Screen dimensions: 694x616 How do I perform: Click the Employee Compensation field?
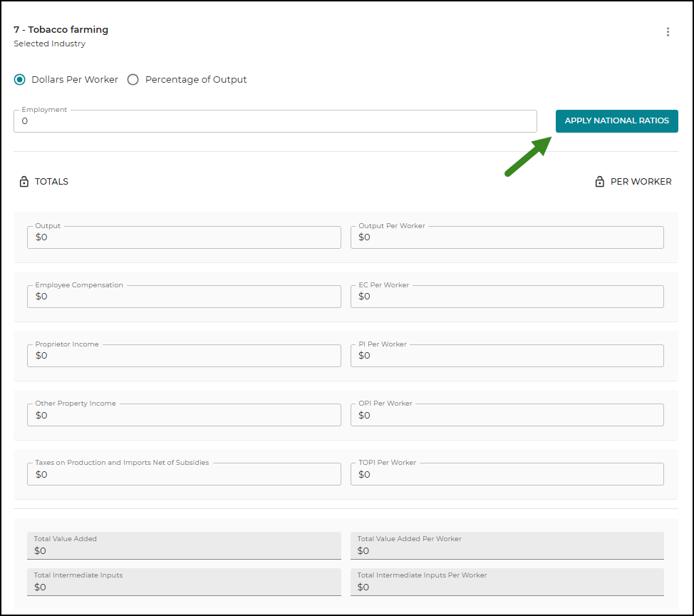(x=184, y=297)
